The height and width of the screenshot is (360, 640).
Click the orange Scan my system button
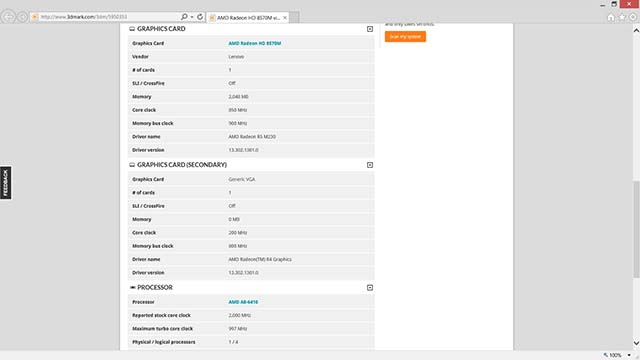(x=405, y=37)
